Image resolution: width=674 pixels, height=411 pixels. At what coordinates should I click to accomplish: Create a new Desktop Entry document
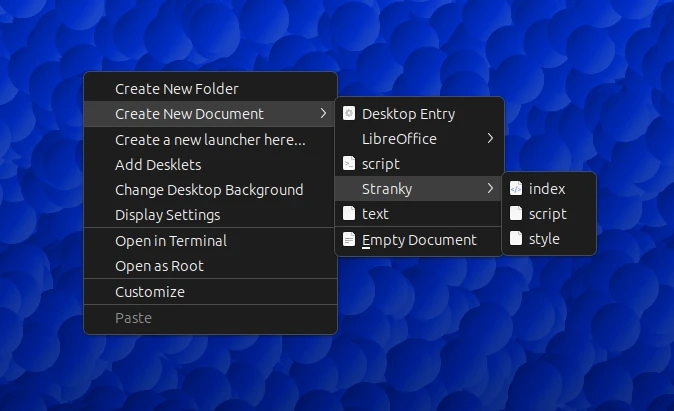coord(419,114)
